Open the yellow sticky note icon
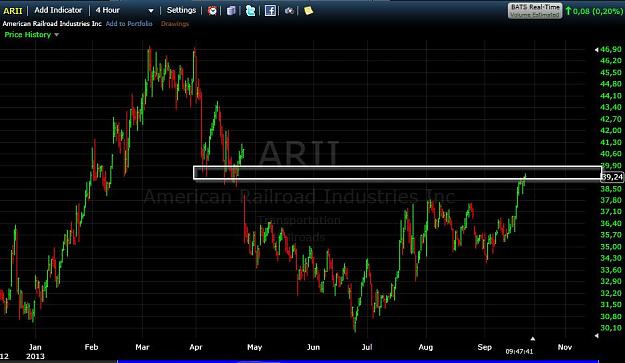This screenshot has width=625, height=363. [x=309, y=11]
